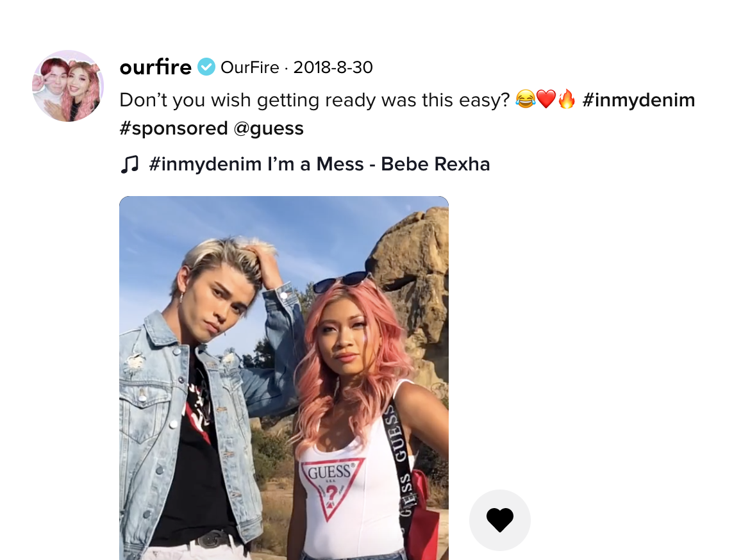
Task: Click the bold ourfire username
Action: (x=156, y=67)
